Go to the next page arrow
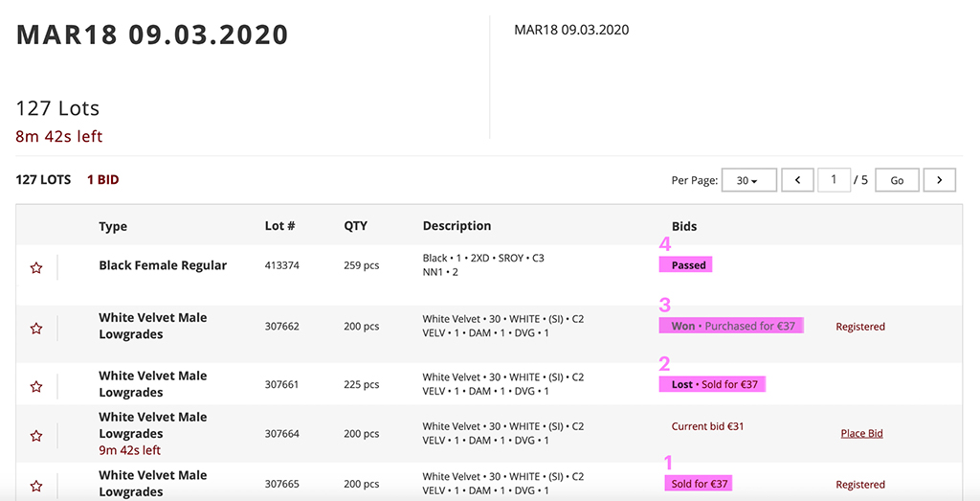The width and height of the screenshot is (980, 501). click(x=940, y=180)
